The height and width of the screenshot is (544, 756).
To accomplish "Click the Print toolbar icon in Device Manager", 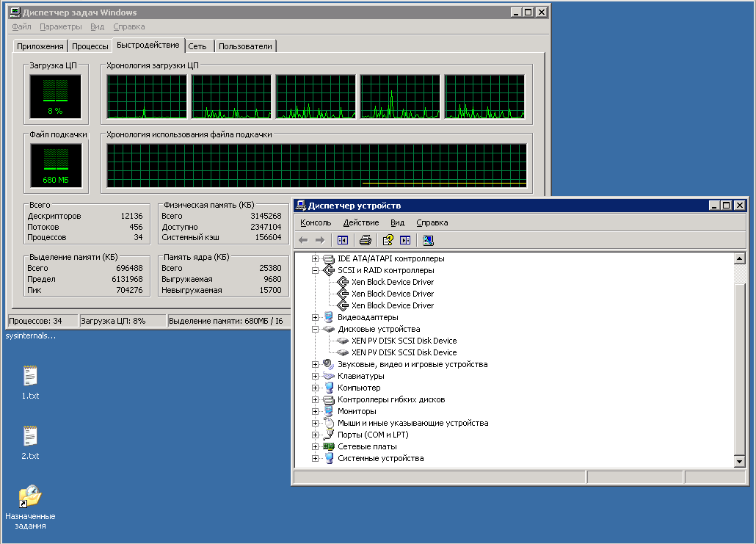I will click(x=366, y=240).
